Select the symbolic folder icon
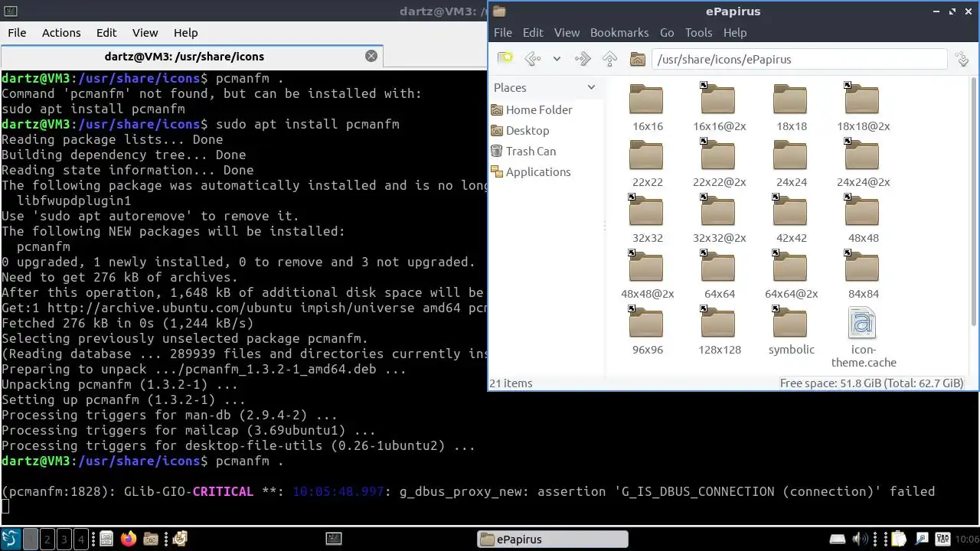Screen dimensions: 980x551 point(790,324)
